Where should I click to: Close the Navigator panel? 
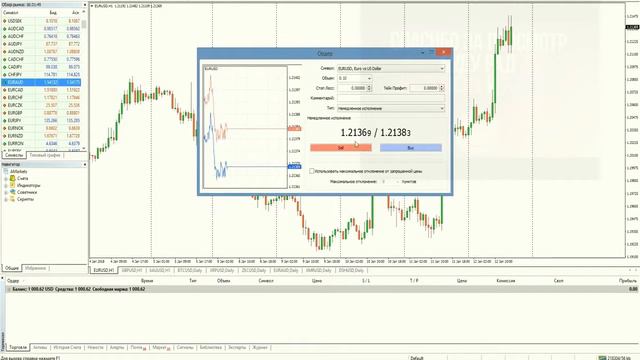pos(84,164)
